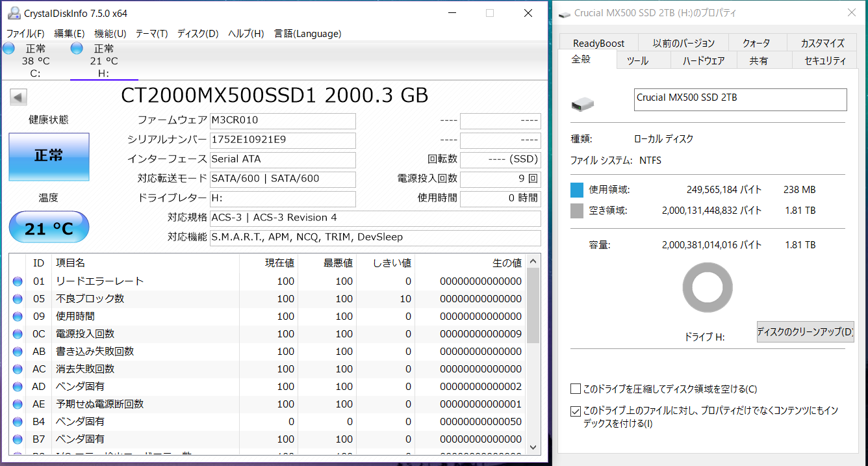Click the SATA/600 transfer mode field
This screenshot has height=466, width=868.
[x=283, y=179]
